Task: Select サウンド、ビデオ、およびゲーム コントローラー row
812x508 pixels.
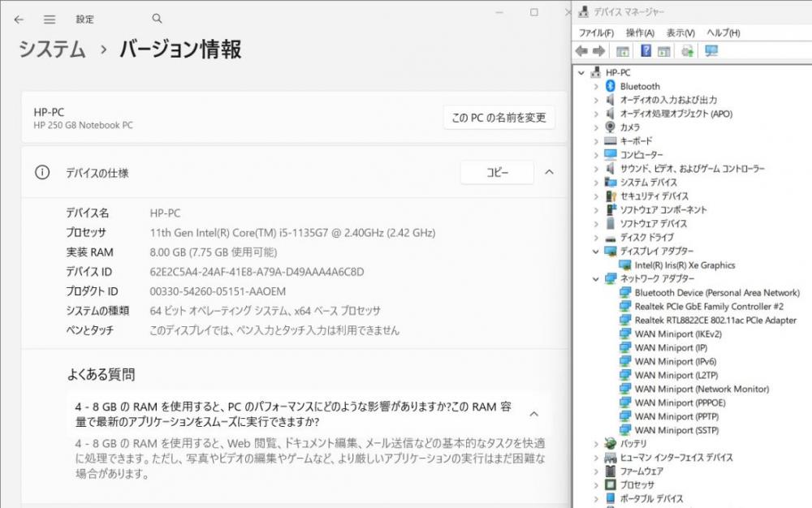Action: pyautogui.click(x=692, y=168)
